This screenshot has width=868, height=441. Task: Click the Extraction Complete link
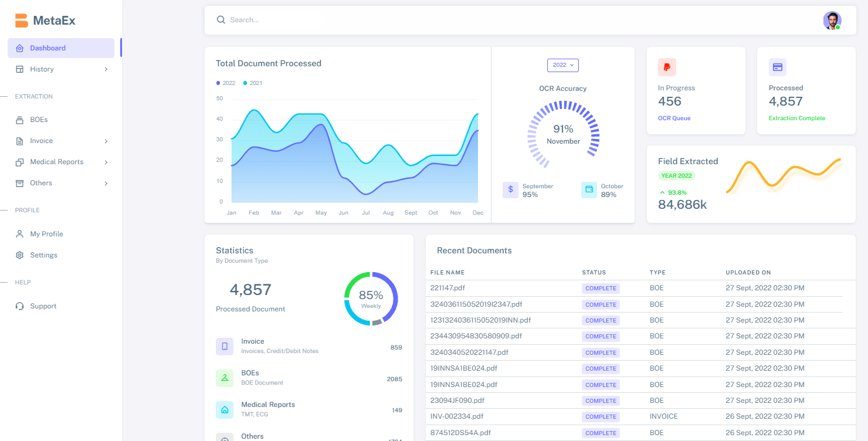(x=797, y=118)
